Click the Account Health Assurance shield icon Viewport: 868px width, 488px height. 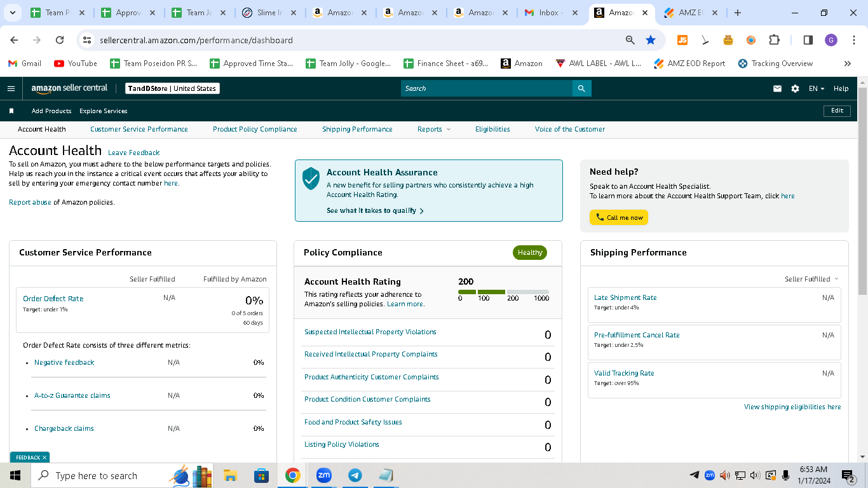[311, 179]
